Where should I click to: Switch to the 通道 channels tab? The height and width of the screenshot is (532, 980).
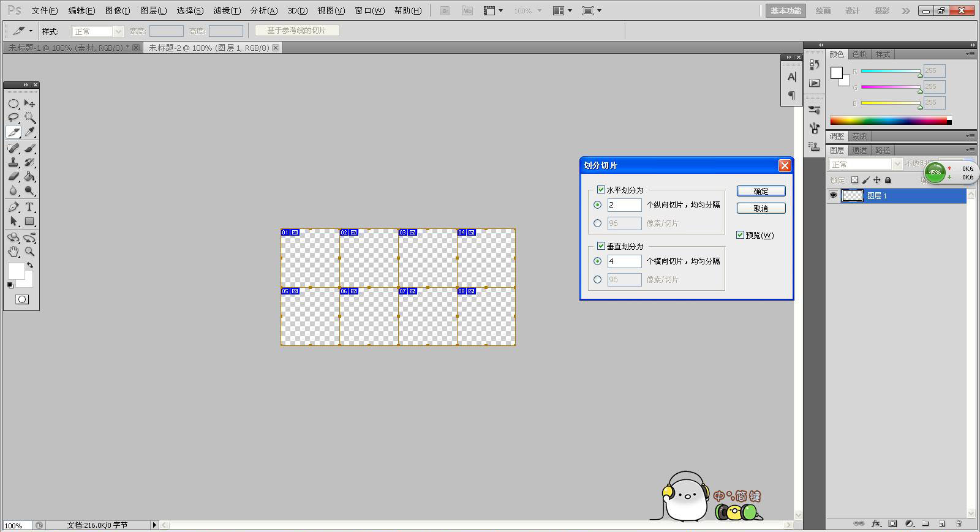[859, 150]
